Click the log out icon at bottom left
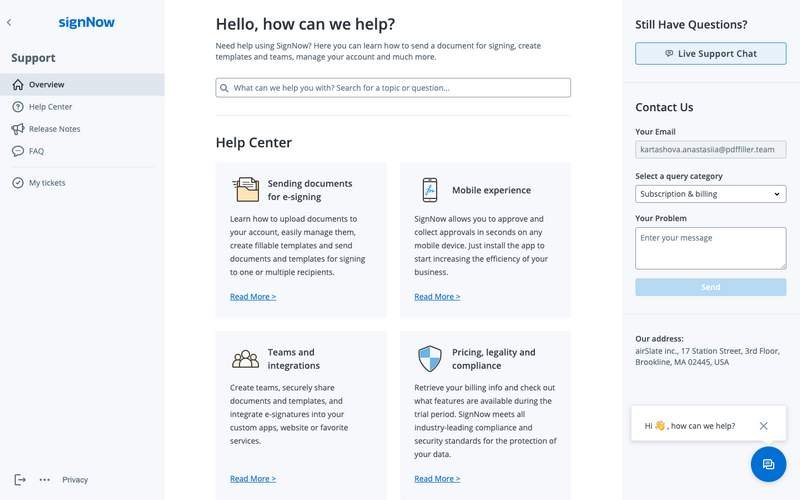The height and width of the screenshot is (500, 800). [20, 480]
